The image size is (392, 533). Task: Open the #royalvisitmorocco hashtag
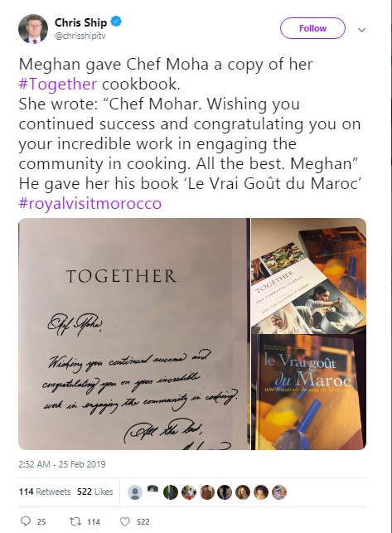(90, 203)
